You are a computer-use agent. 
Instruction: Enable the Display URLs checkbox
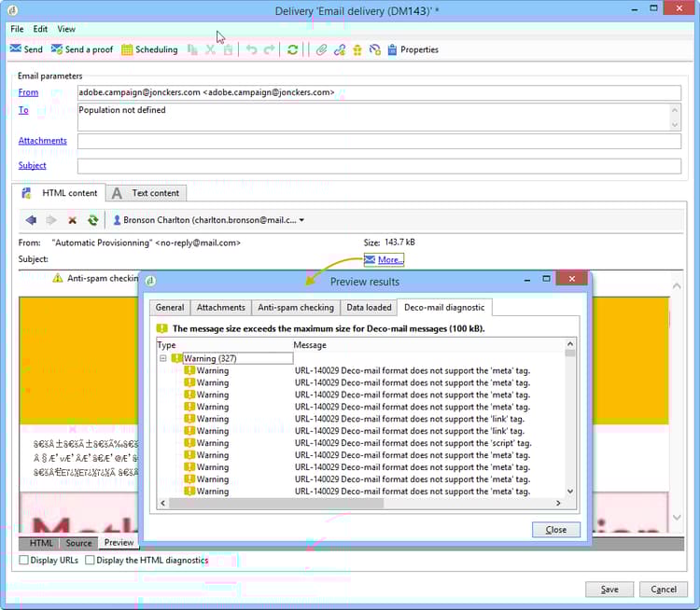24,561
